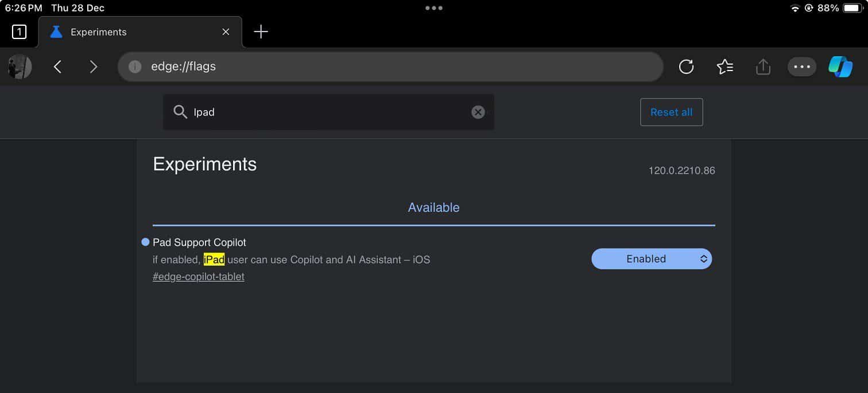This screenshot has height=393, width=868.
Task: Tap the profile avatar picture
Action: click(20, 67)
